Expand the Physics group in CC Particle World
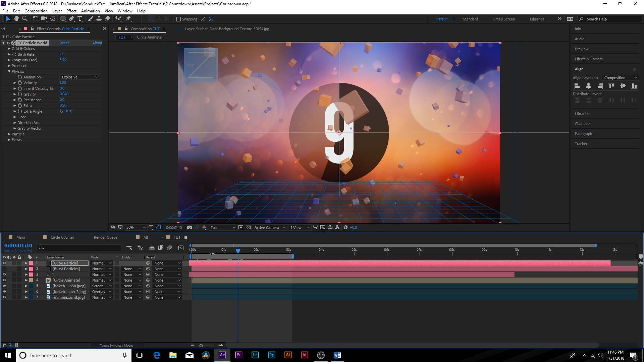 (x=9, y=71)
